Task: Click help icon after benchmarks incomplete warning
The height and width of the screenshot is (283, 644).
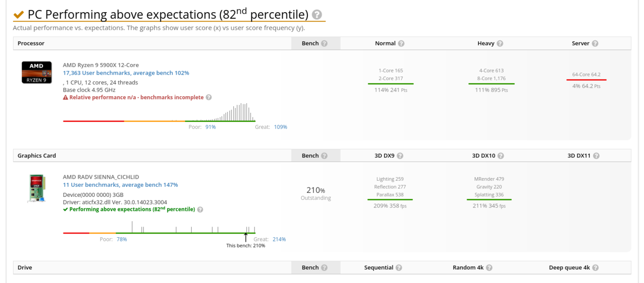Action: click(x=209, y=97)
